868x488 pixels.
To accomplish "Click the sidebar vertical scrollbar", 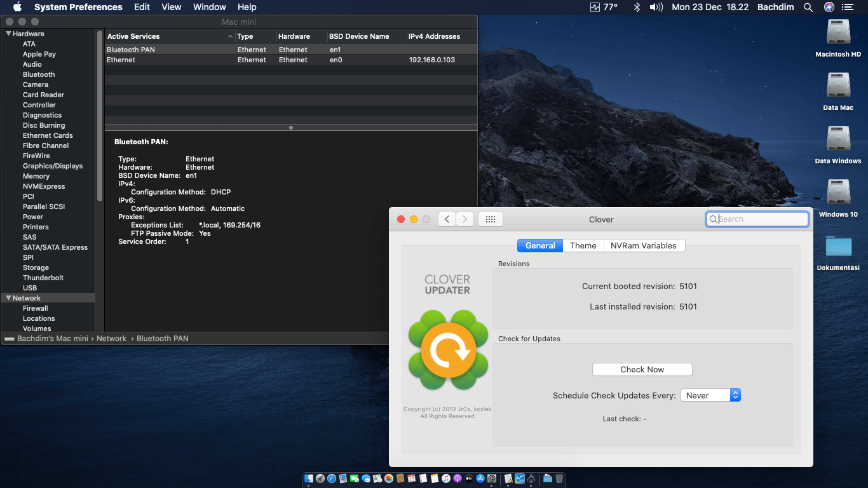I will point(100,117).
